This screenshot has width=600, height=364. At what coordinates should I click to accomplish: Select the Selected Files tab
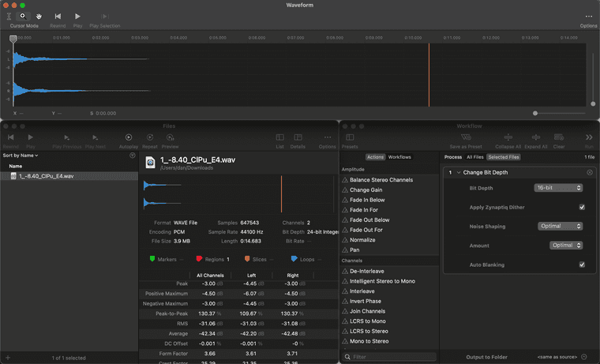504,157
